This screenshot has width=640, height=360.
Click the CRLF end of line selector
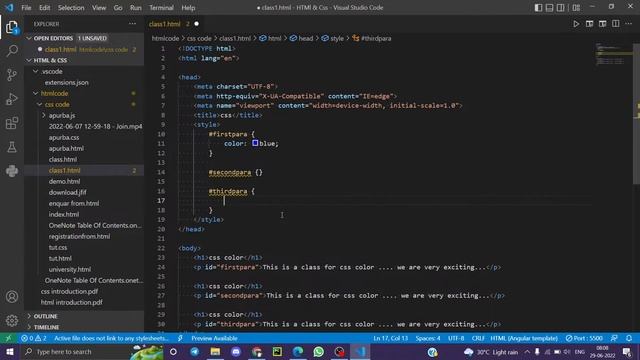tap(478, 338)
